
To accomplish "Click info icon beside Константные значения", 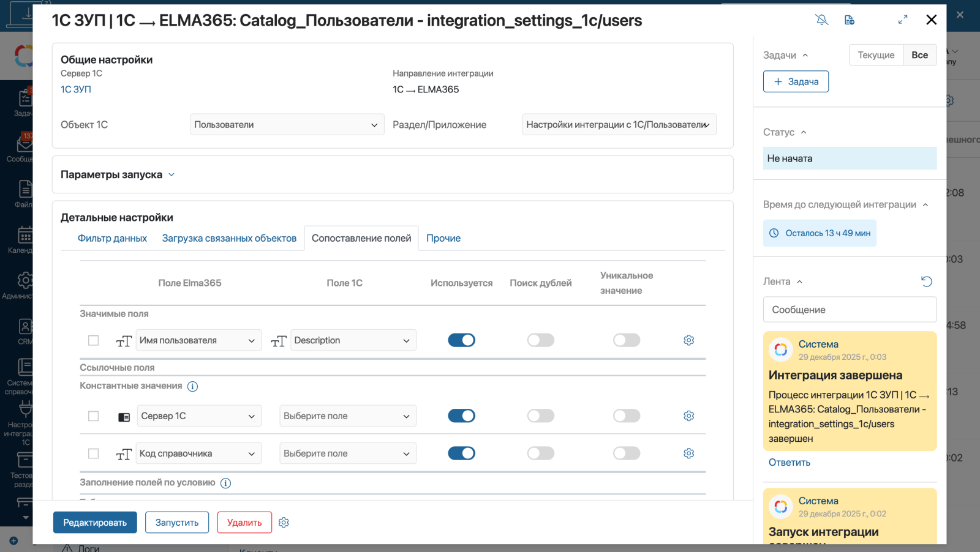I will [192, 387].
